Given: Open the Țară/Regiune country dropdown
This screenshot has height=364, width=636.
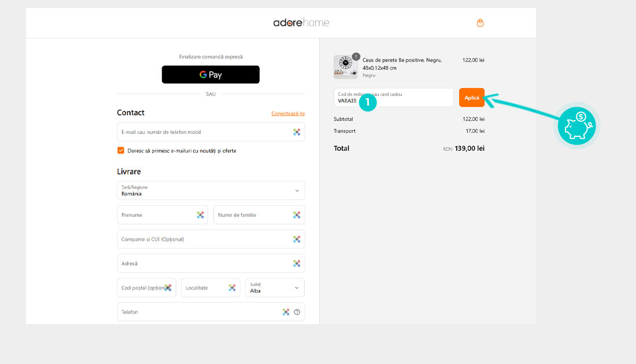Looking at the screenshot, I should [210, 191].
